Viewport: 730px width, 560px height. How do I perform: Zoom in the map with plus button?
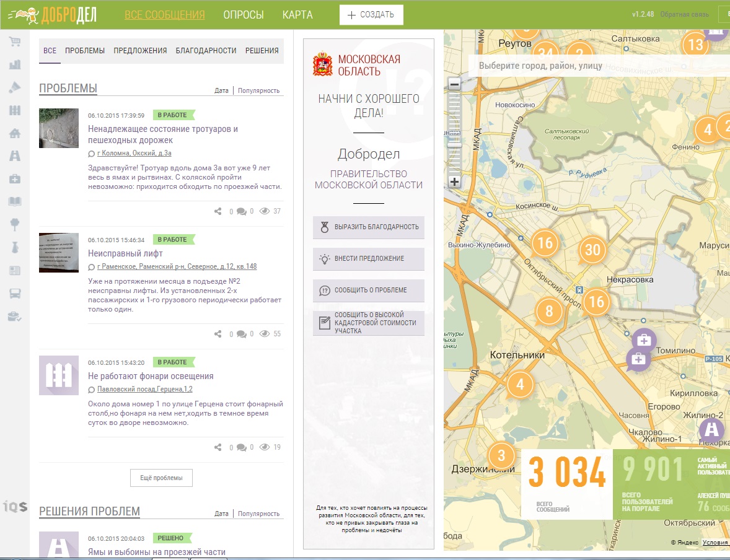(454, 182)
